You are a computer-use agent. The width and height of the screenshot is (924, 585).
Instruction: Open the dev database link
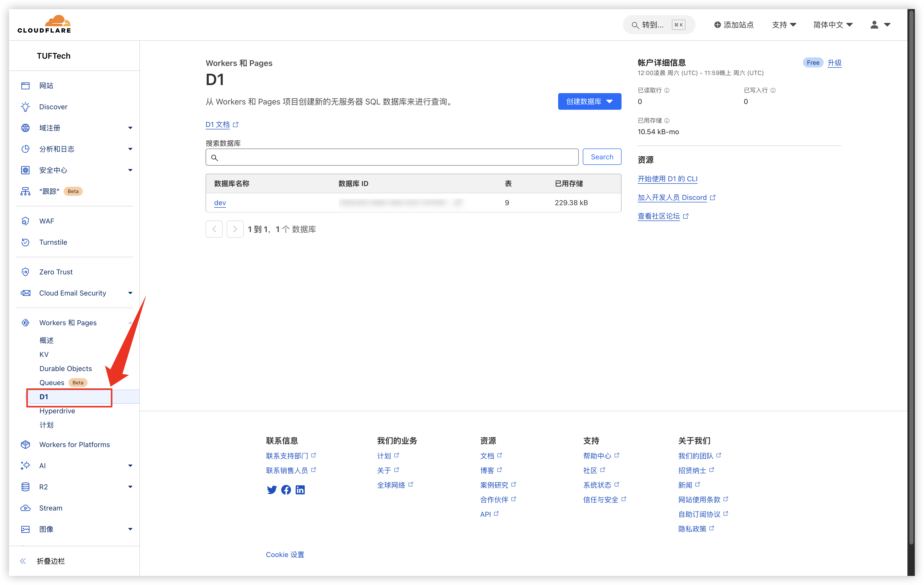pos(220,203)
